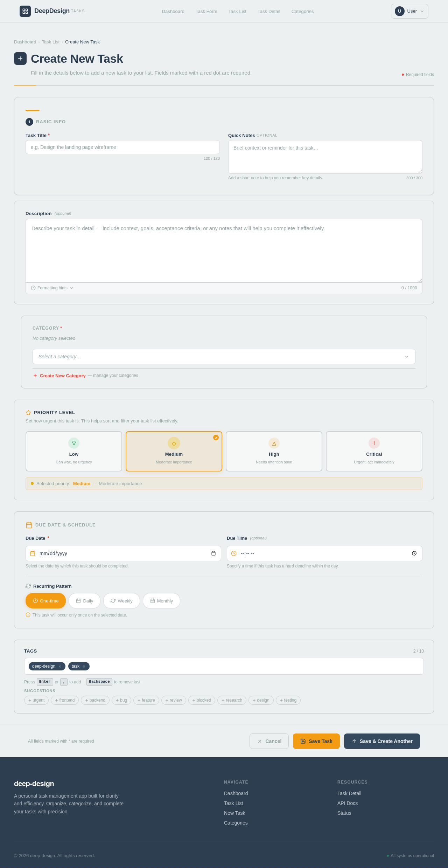Open the Select a category dropdown
The height and width of the screenshot is (868, 448).
pos(224,357)
